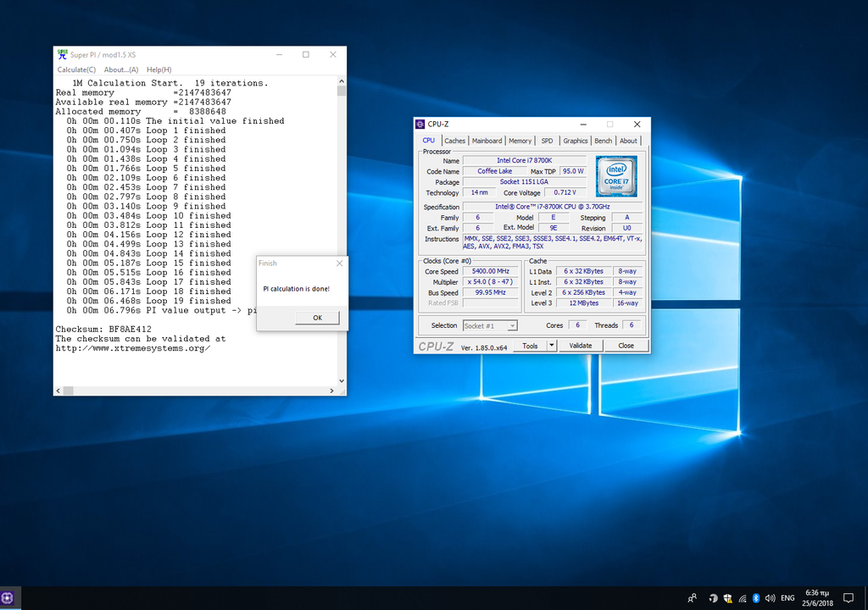Click the Level 3 cache value '12 MBytes'
Screen dimensions: 868x610
pos(584,303)
